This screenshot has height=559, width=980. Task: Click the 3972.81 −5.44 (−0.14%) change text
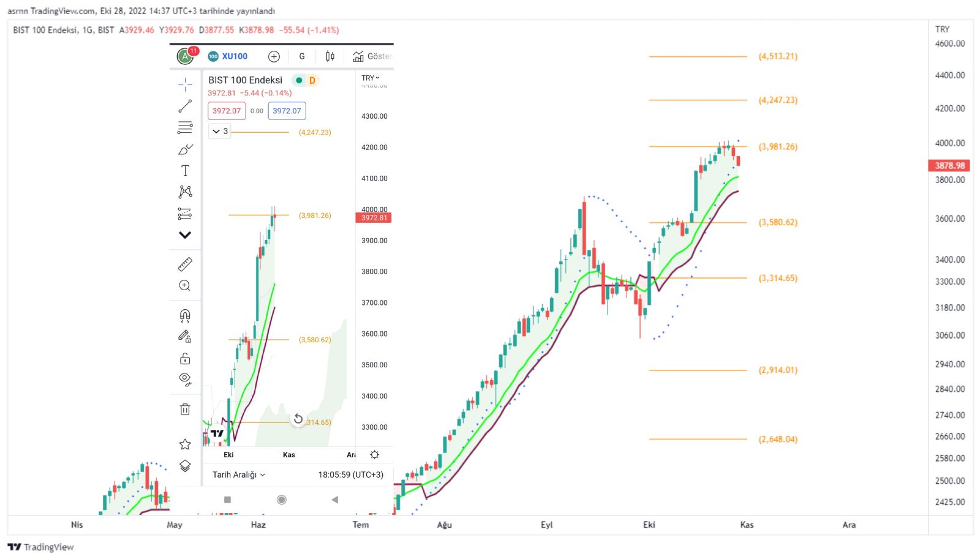pyautogui.click(x=249, y=93)
